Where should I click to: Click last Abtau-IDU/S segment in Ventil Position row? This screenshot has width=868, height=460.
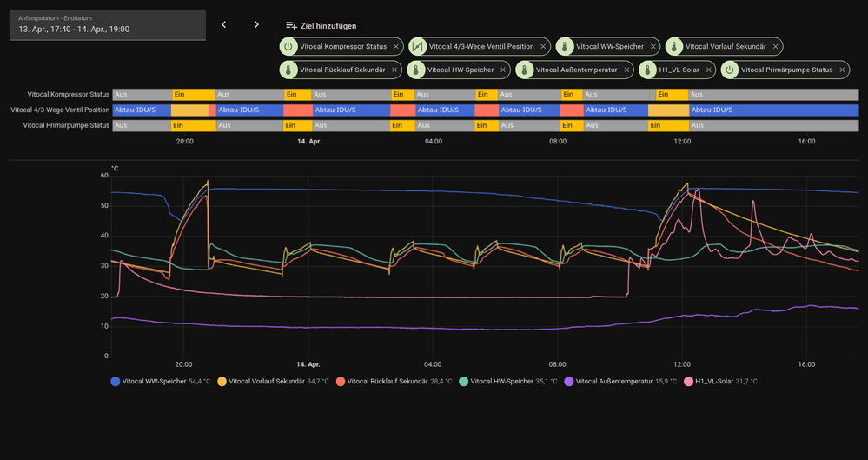point(774,110)
